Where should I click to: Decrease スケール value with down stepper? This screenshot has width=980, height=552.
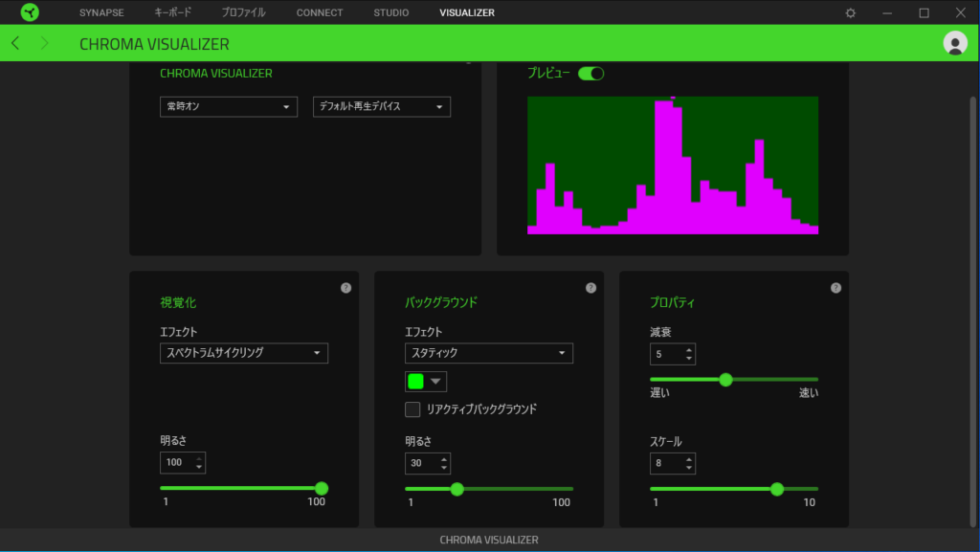pos(689,467)
